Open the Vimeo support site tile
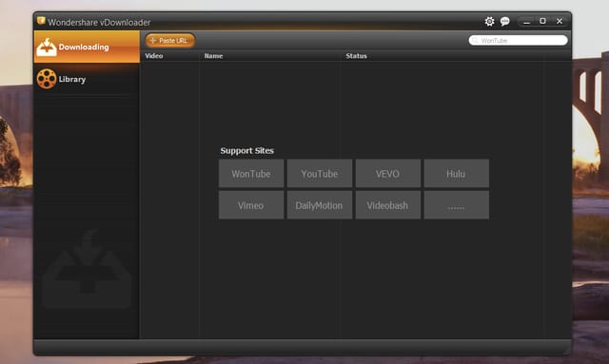Image resolution: width=609 pixels, height=364 pixels. (251, 205)
